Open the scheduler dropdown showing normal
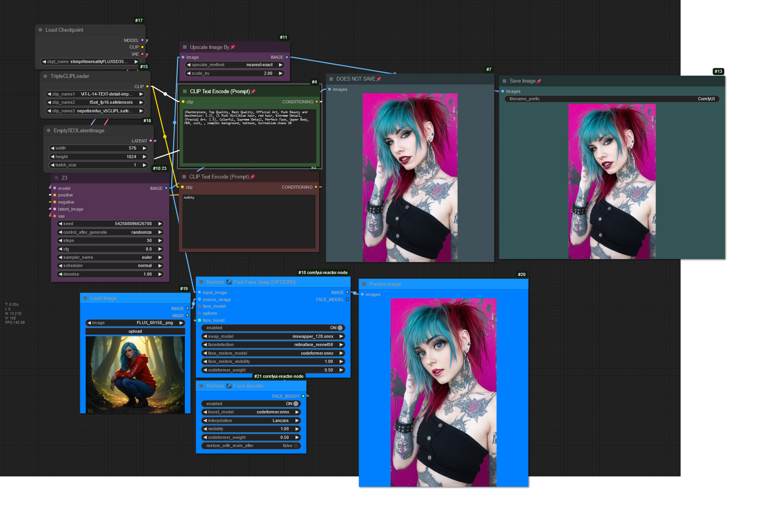This screenshot has width=760, height=532. (110, 265)
